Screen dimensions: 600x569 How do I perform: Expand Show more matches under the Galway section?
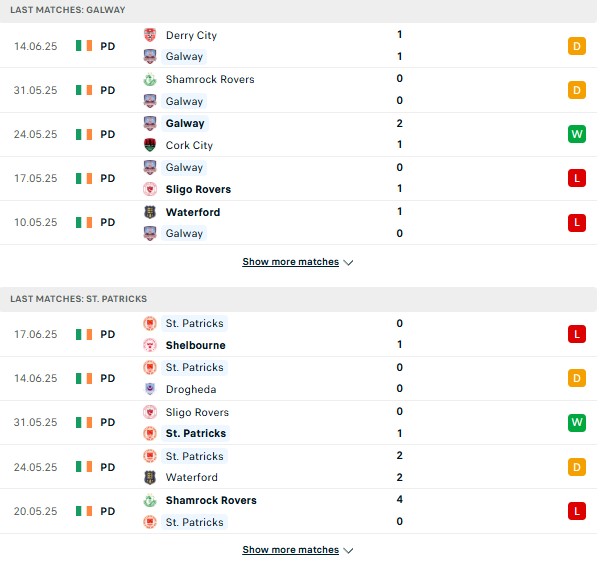(x=290, y=262)
